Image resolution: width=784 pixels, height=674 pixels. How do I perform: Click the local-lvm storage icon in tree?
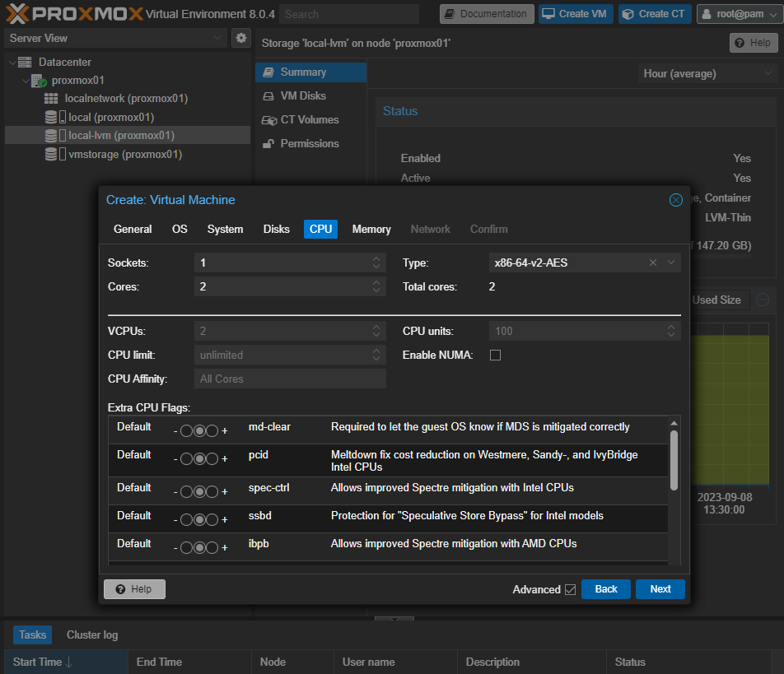click(52, 136)
